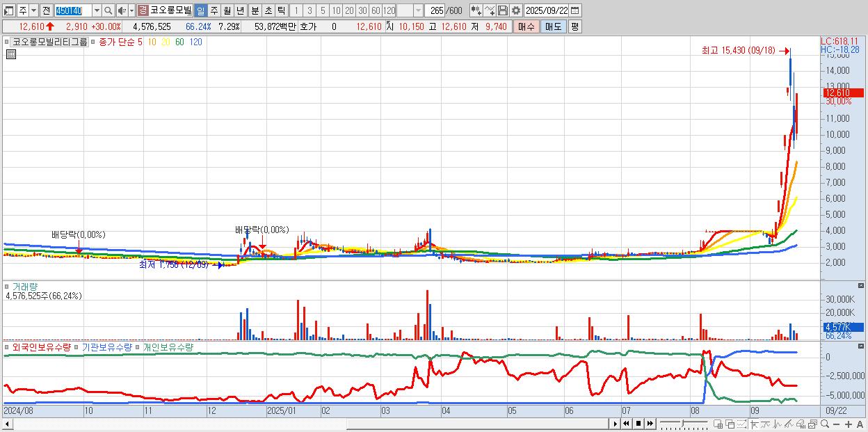Click the rewind button in playback controls
Viewport: 868px width, 432px height.
click(626, 424)
